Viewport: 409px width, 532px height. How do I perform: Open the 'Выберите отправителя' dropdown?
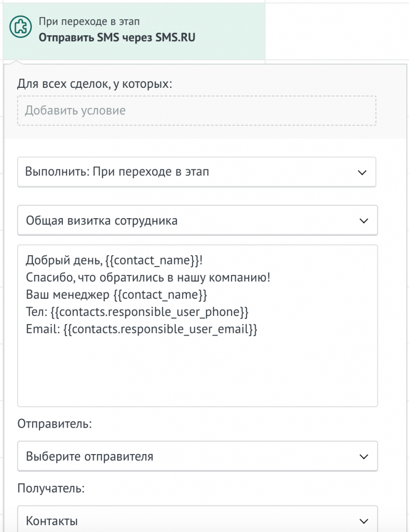coord(197,456)
